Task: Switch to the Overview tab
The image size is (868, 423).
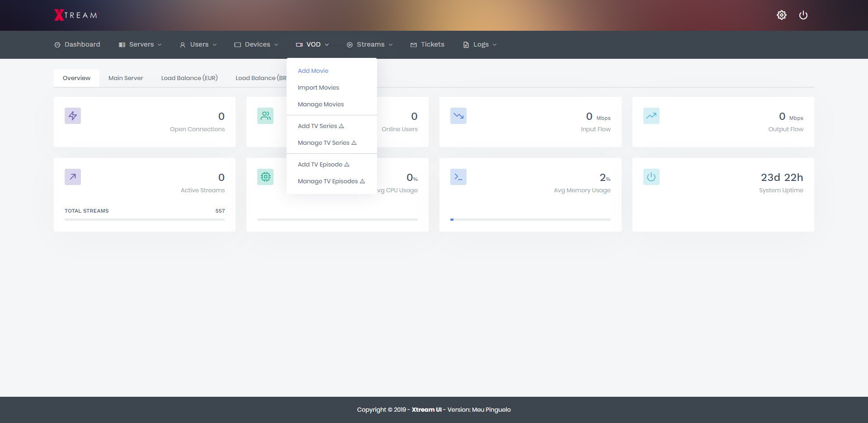Action: point(76,78)
